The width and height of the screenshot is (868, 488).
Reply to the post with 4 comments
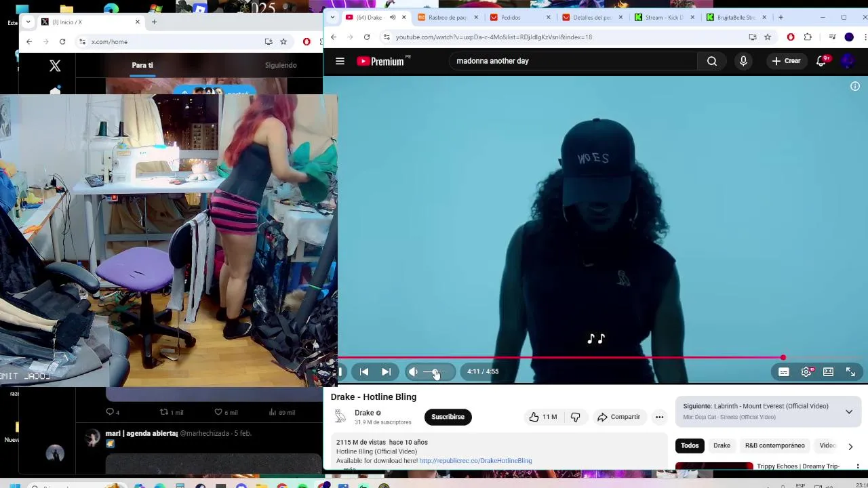click(113, 412)
